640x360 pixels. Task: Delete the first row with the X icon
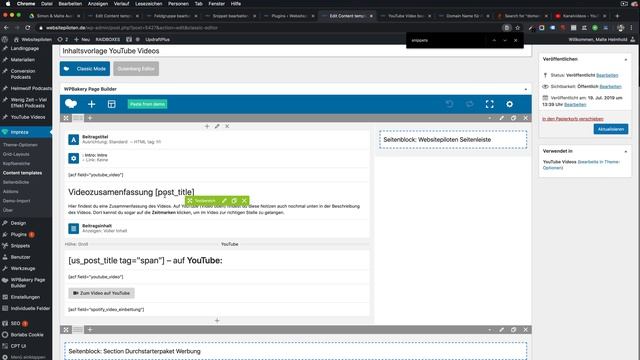coord(526,118)
